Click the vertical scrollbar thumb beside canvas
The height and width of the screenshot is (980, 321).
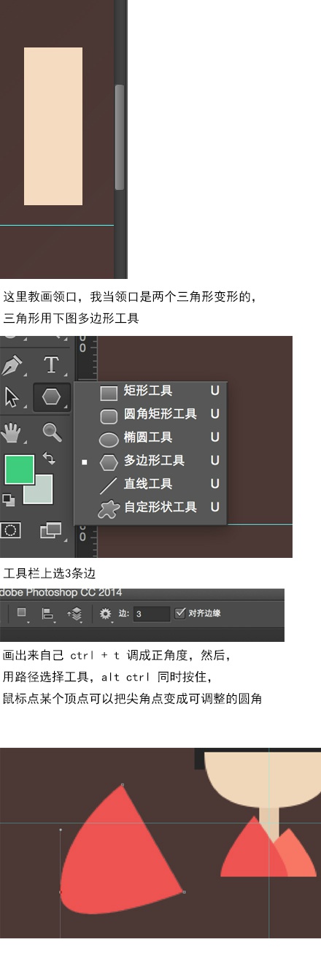[x=120, y=137]
